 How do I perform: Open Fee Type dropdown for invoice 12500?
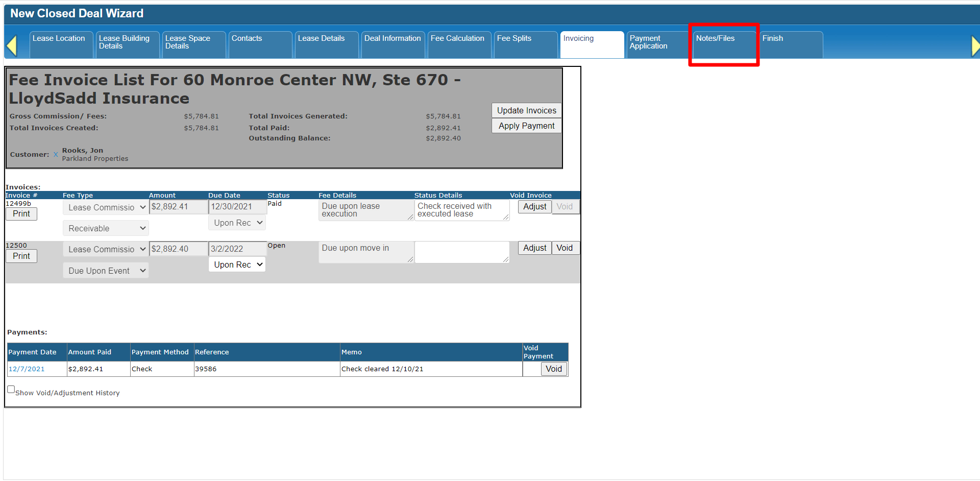pos(106,249)
